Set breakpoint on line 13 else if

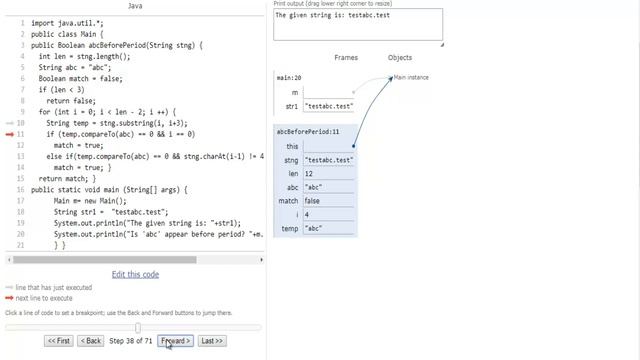155,156
